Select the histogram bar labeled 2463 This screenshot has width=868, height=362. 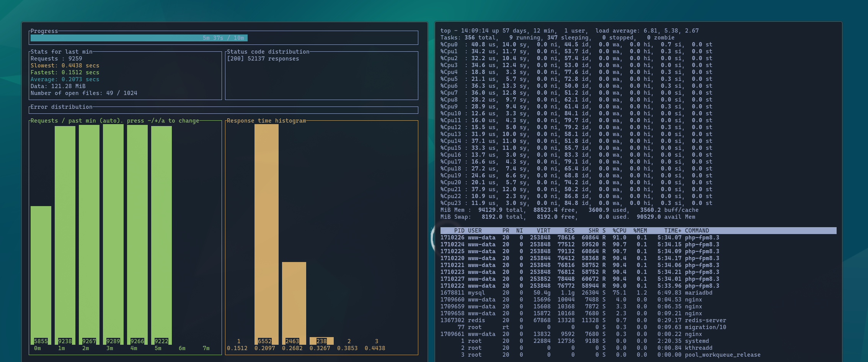point(294,303)
